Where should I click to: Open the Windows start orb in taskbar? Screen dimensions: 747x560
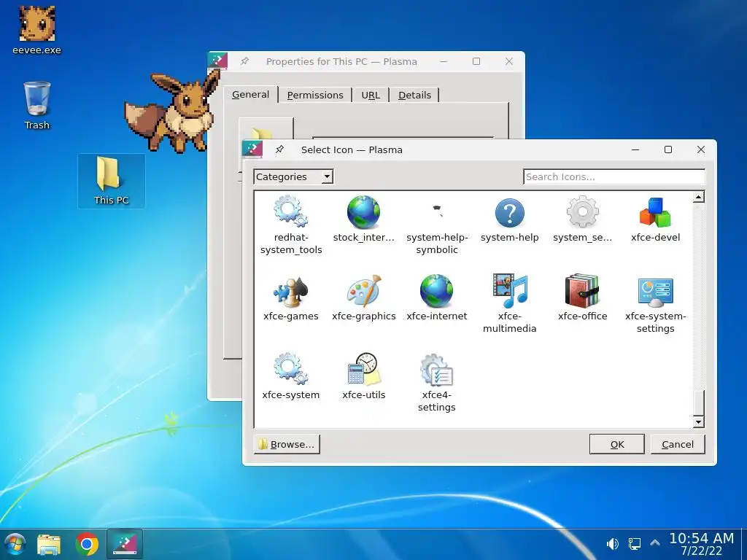point(15,544)
